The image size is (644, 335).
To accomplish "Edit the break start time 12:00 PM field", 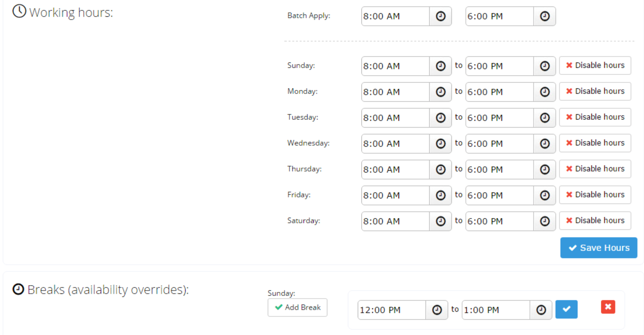I will 391,310.
